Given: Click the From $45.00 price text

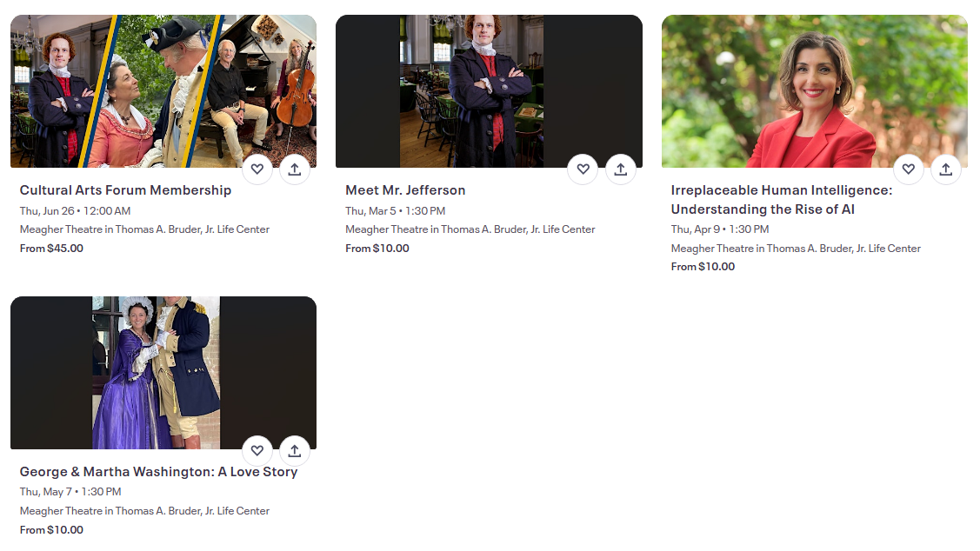Looking at the screenshot, I should pyautogui.click(x=51, y=248).
